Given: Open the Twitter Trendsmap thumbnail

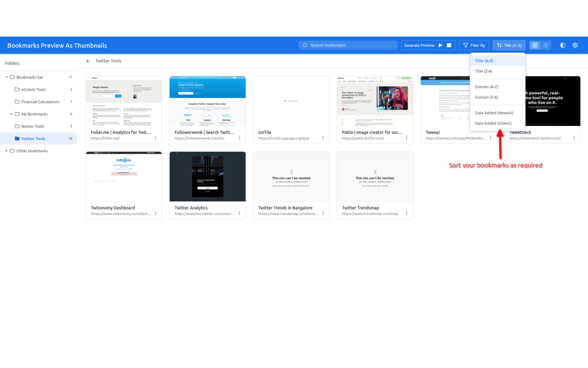Looking at the screenshot, I should pos(375,177).
